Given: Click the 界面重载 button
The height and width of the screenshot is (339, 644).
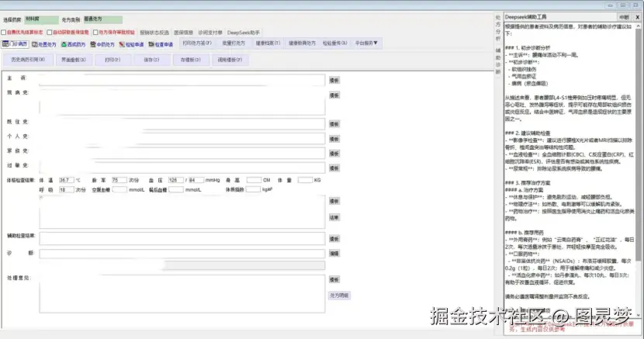Looking at the screenshot, I should 74,60.
